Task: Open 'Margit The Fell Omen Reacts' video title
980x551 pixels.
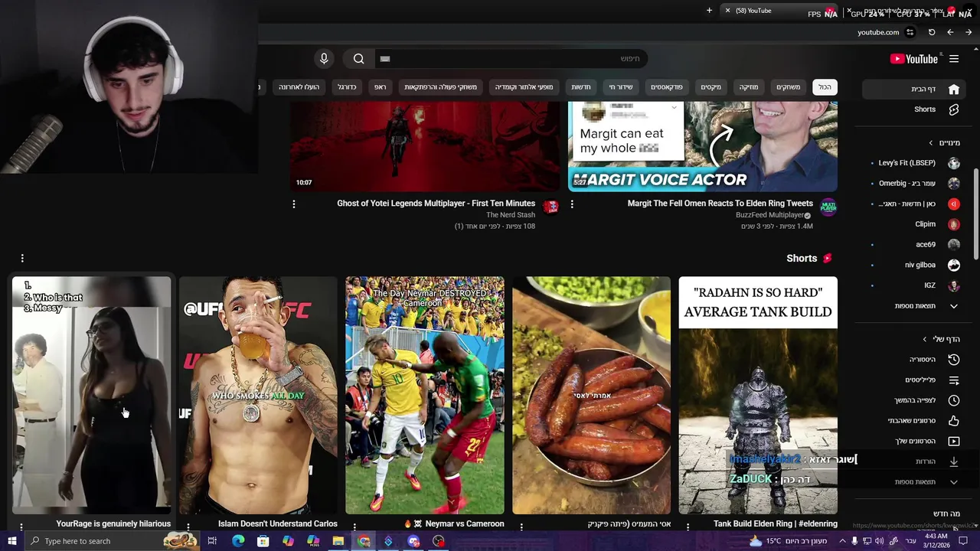Action: pyautogui.click(x=720, y=204)
